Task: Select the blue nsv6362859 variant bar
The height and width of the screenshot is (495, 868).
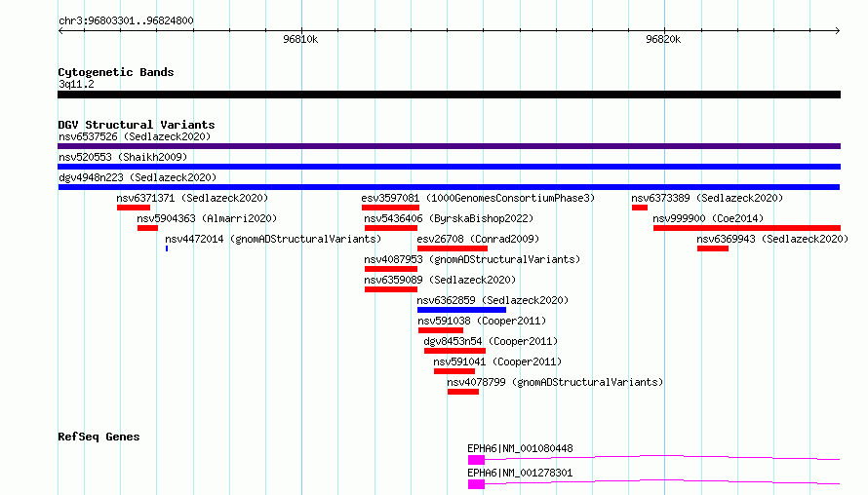Action: 461,310
